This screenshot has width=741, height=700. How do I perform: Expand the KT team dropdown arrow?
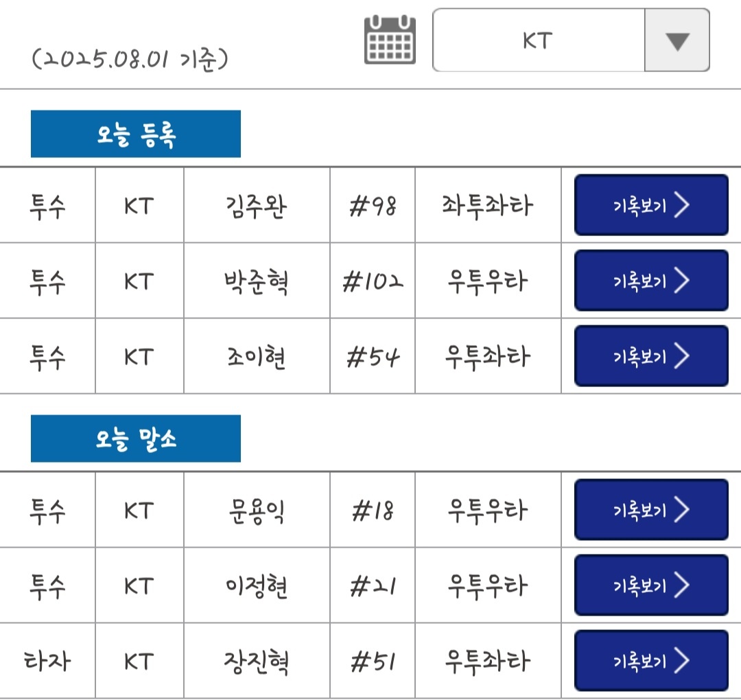pyautogui.click(x=677, y=40)
